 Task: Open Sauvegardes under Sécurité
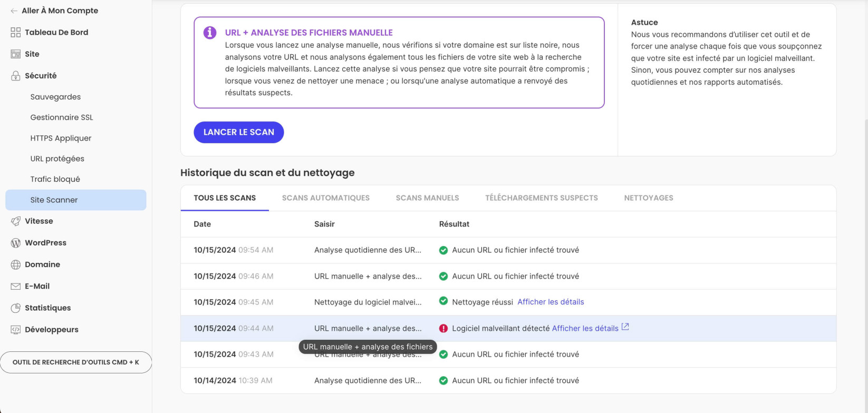tap(55, 97)
